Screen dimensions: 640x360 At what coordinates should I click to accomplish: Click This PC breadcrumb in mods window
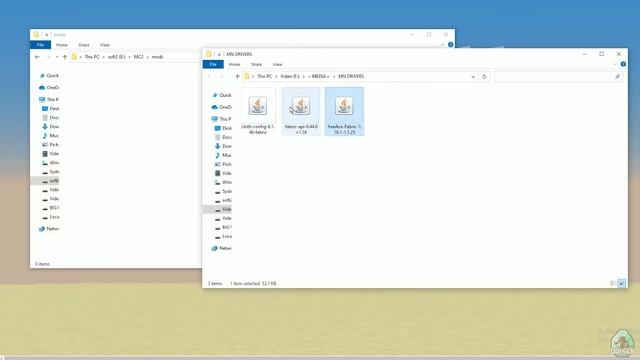click(x=92, y=57)
